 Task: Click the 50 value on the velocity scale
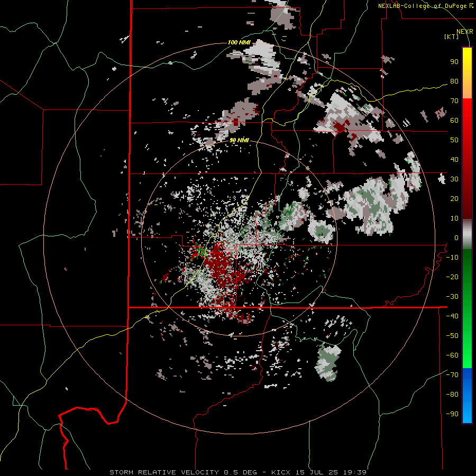pos(454,140)
